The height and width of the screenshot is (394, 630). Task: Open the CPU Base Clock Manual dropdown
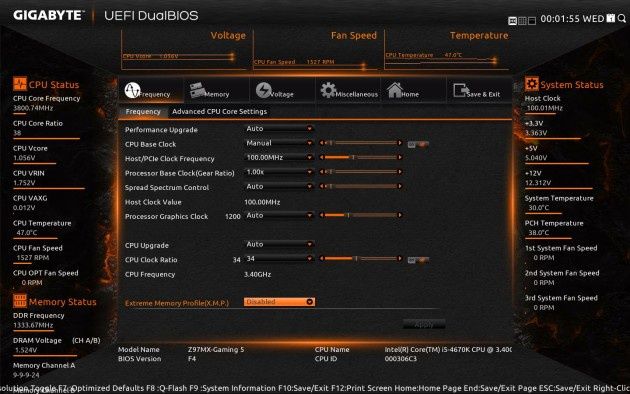point(279,143)
